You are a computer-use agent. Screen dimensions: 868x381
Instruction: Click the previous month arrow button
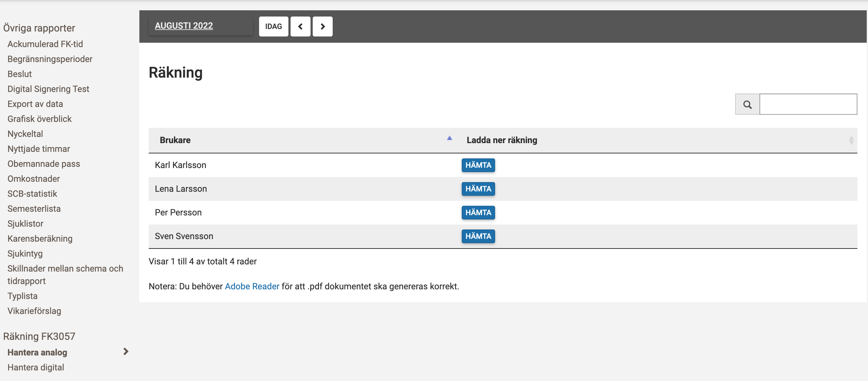coord(300,26)
